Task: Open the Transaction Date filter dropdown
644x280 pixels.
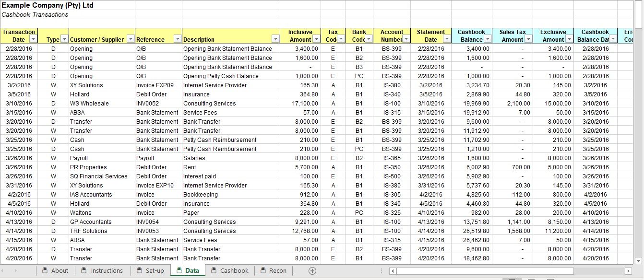Action: [33, 39]
